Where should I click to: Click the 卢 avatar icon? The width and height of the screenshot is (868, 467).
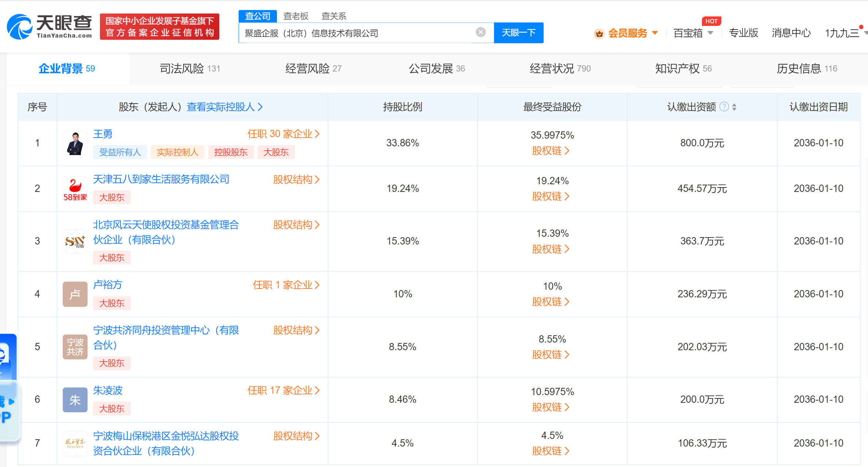(75, 294)
